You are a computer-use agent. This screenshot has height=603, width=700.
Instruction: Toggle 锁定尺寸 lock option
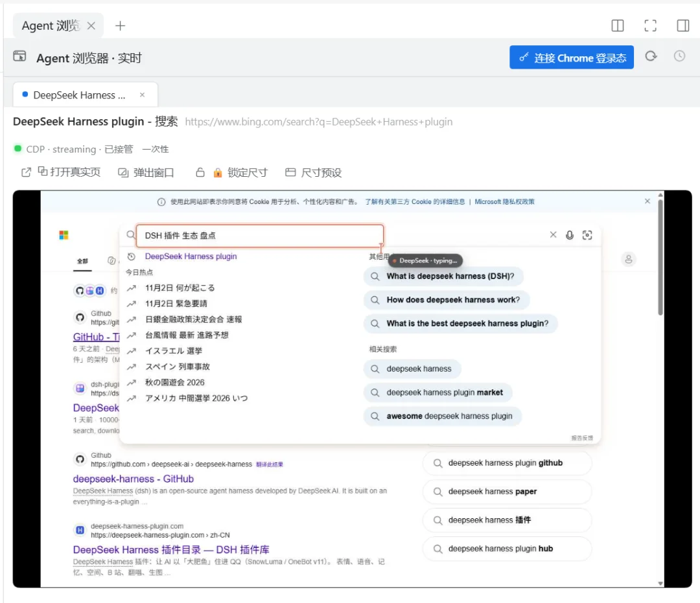point(240,172)
